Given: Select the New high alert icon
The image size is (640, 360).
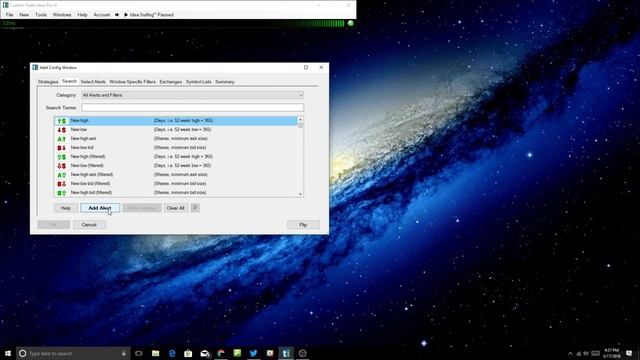Looking at the screenshot, I should (x=62, y=121).
